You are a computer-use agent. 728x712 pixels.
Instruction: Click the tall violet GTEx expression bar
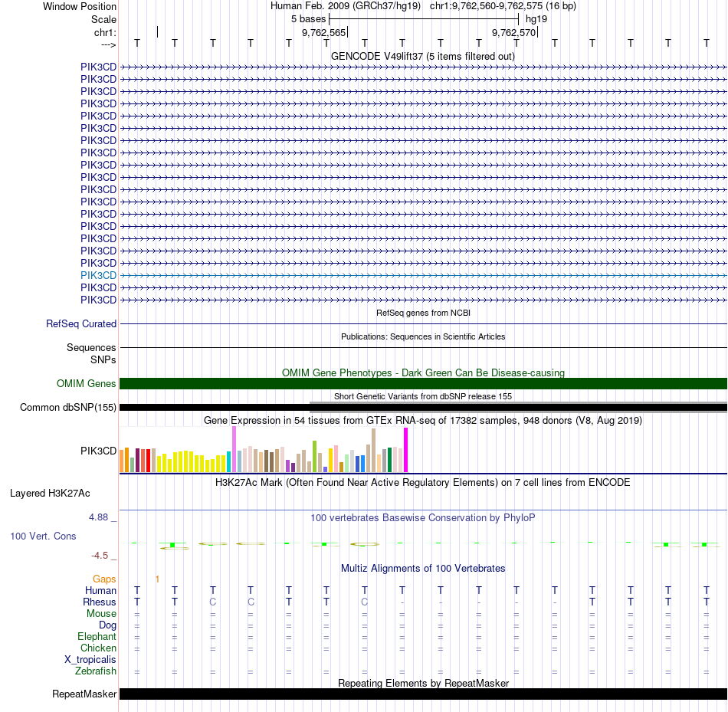point(234,449)
